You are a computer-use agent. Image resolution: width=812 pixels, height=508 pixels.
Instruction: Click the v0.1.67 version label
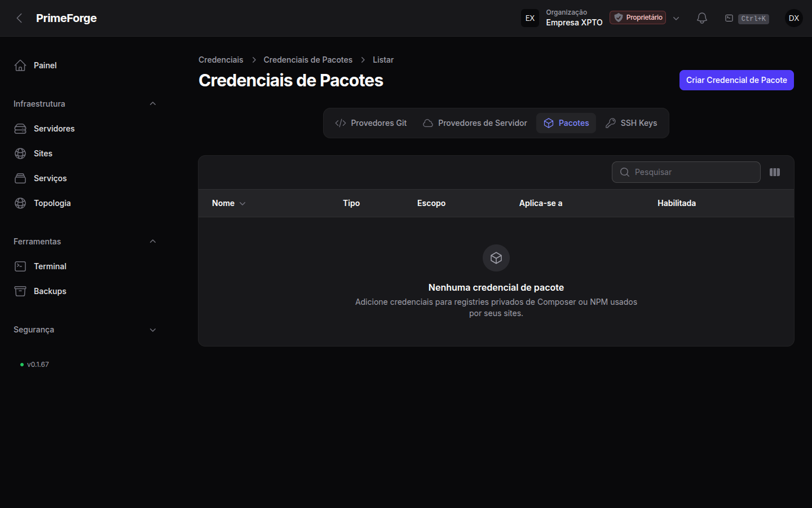click(x=38, y=365)
